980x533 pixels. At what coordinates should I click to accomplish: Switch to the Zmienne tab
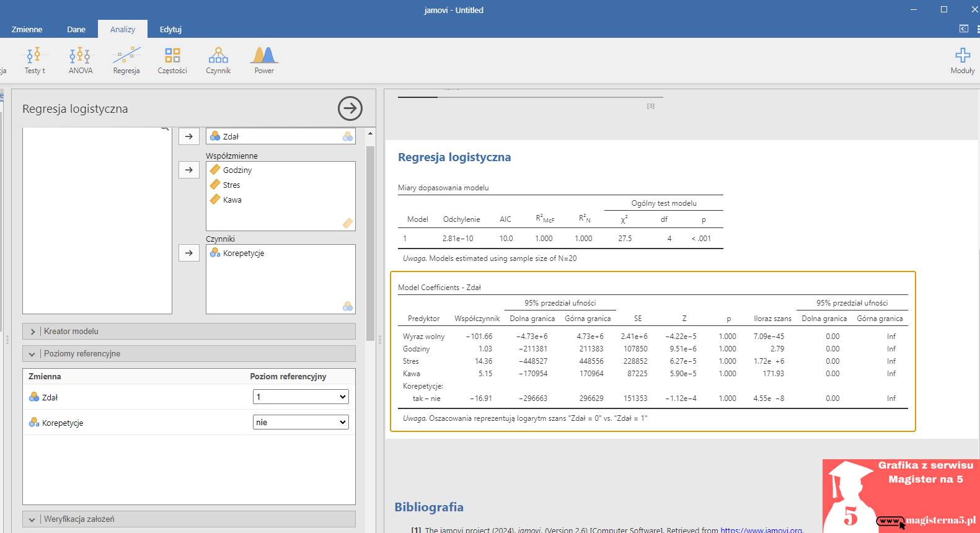27,29
